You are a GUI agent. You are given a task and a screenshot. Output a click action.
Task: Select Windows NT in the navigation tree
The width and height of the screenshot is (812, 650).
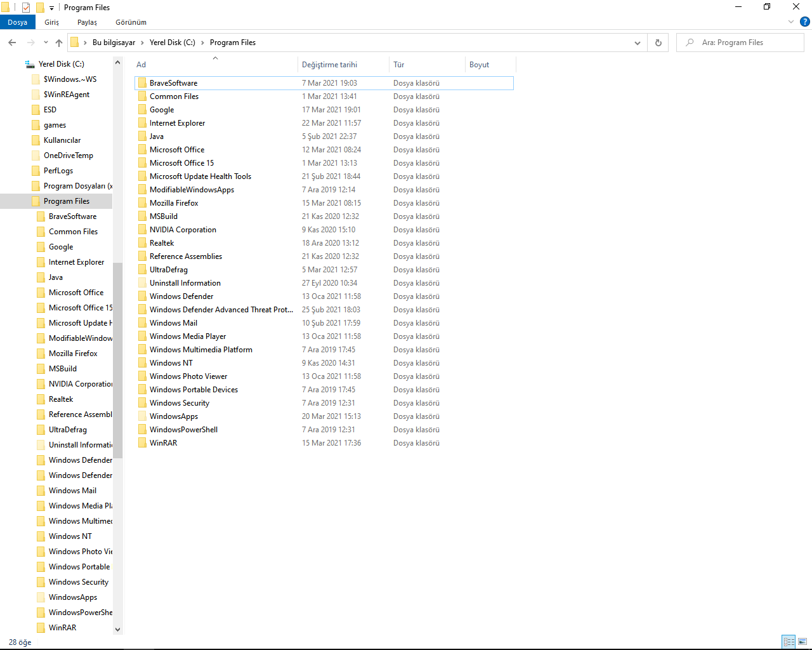point(70,536)
